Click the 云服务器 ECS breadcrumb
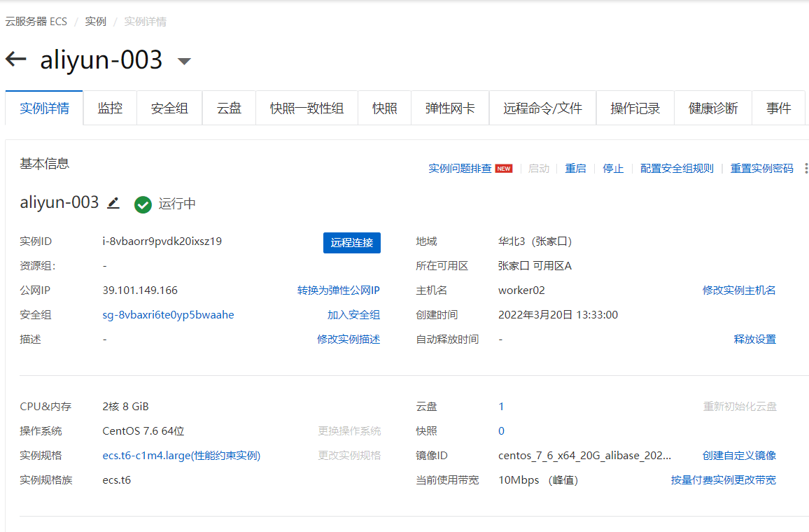This screenshot has height=532, width=809. click(x=36, y=22)
